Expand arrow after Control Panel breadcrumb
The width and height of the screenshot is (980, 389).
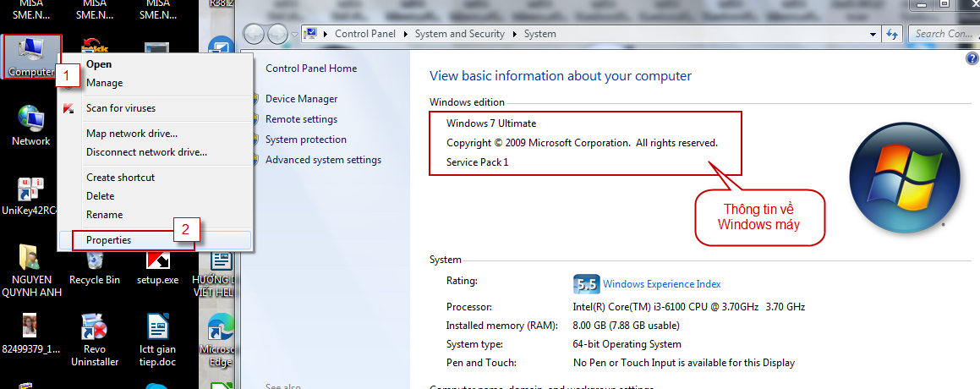[405, 34]
